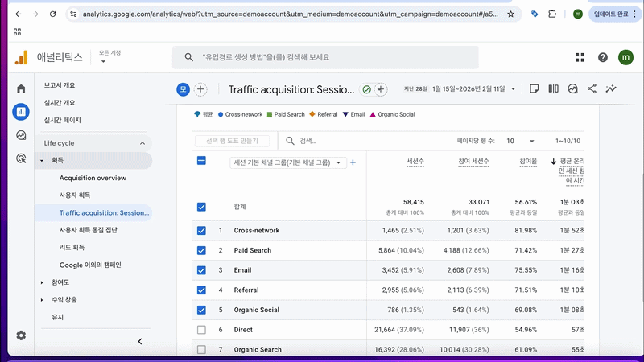Open 실시간 페이지 realtime pages
This screenshot has width=644, height=362.
[63, 120]
